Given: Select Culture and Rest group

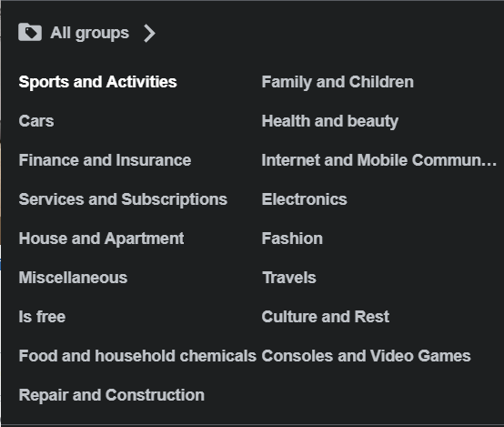Looking at the screenshot, I should [x=326, y=317].
